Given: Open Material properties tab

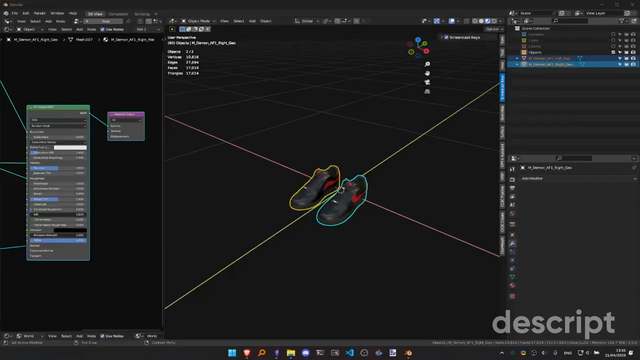Looking at the screenshot, I should (512, 285).
